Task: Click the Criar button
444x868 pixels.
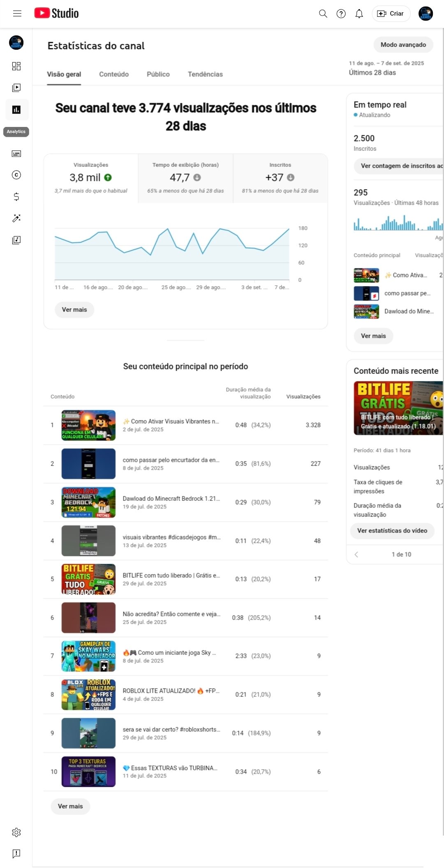Action: point(391,14)
